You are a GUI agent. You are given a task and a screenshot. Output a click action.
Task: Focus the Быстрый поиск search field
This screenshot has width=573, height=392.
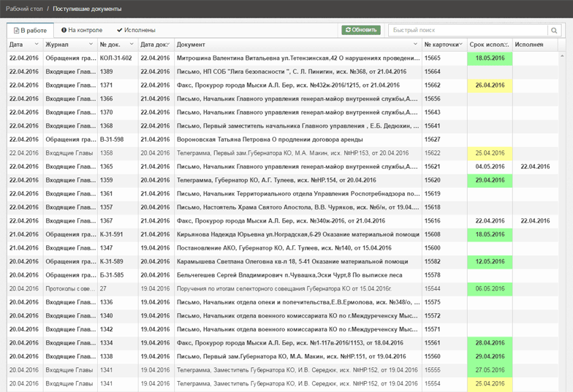pos(468,31)
